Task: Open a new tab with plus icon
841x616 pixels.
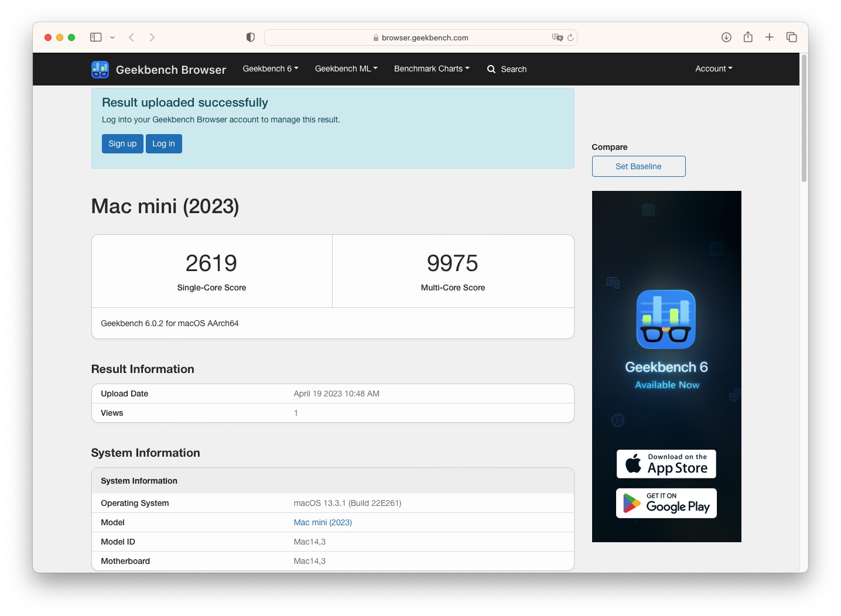Action: 770,37
